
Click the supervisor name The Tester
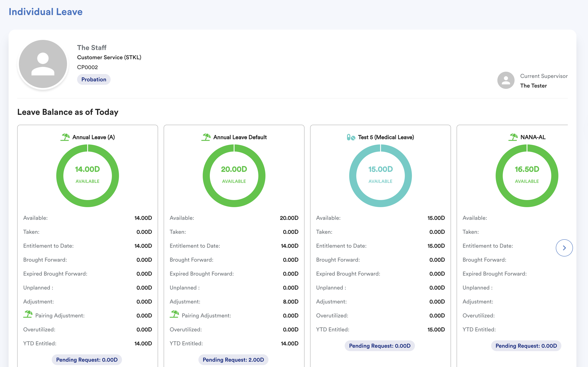pyautogui.click(x=533, y=86)
